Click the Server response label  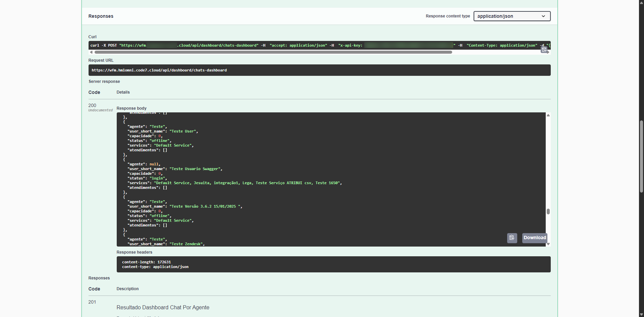tap(104, 82)
